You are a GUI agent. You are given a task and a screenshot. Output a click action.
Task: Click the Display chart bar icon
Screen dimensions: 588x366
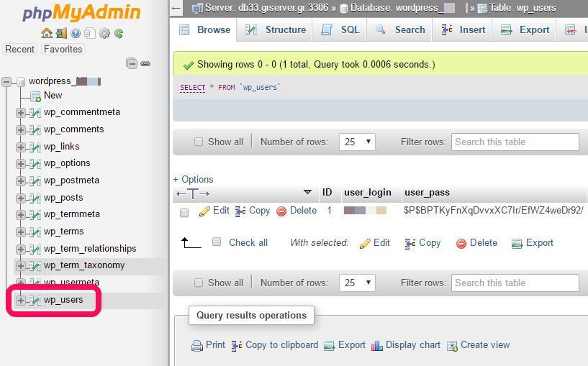pyautogui.click(x=377, y=346)
